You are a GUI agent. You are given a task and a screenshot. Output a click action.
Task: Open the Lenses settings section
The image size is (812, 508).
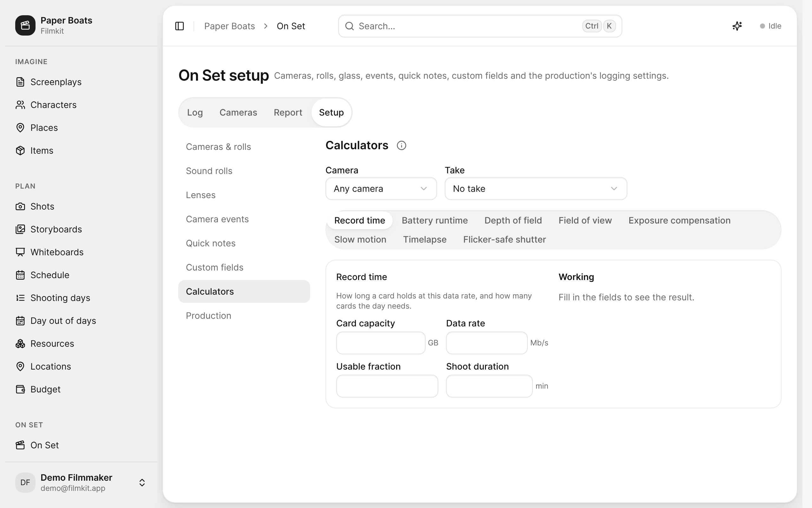[x=244, y=195]
